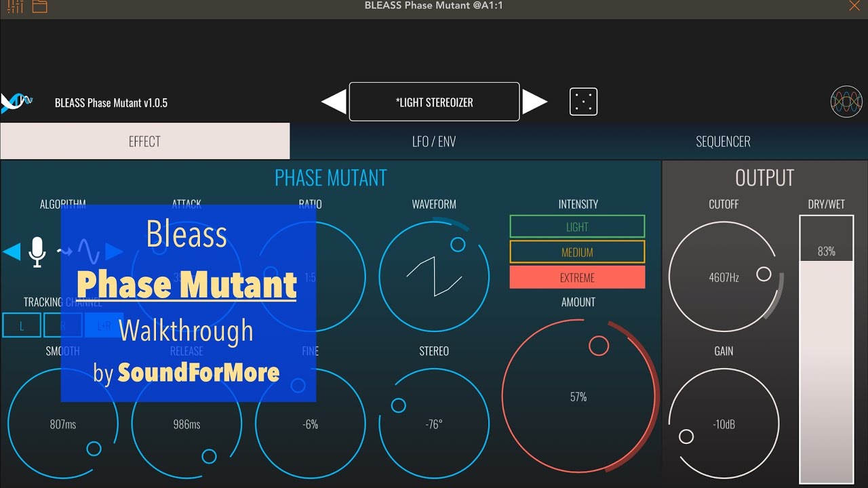
Task: Randomize settings with the dice icon
Action: [583, 102]
